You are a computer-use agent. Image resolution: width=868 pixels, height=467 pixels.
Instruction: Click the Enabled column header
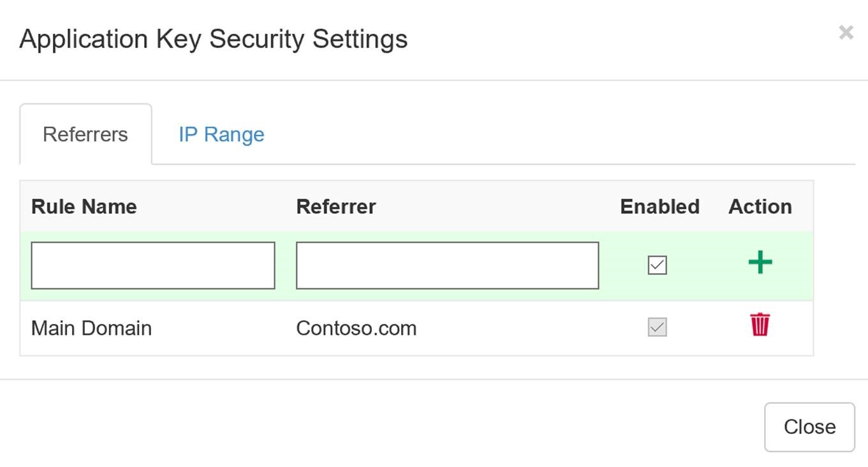[x=659, y=205]
